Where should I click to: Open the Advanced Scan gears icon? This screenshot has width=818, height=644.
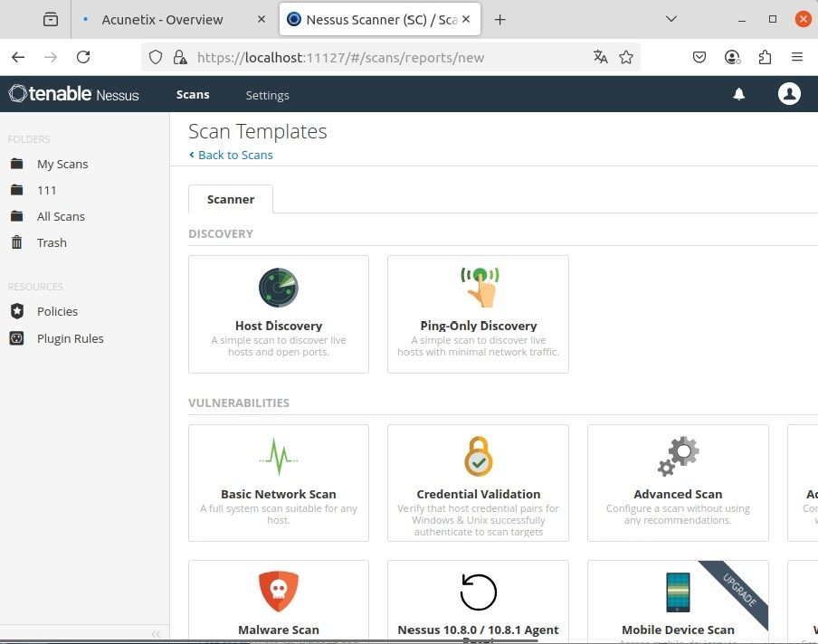pyautogui.click(x=678, y=456)
